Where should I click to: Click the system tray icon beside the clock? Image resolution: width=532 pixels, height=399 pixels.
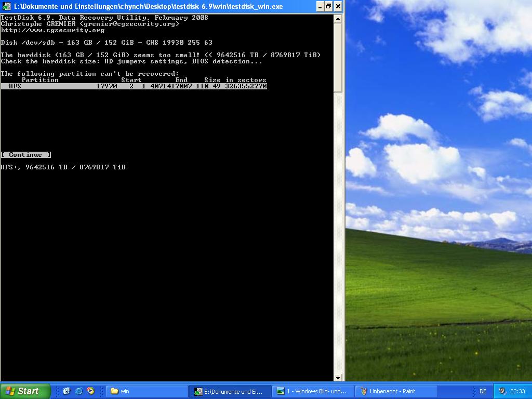pos(502,391)
